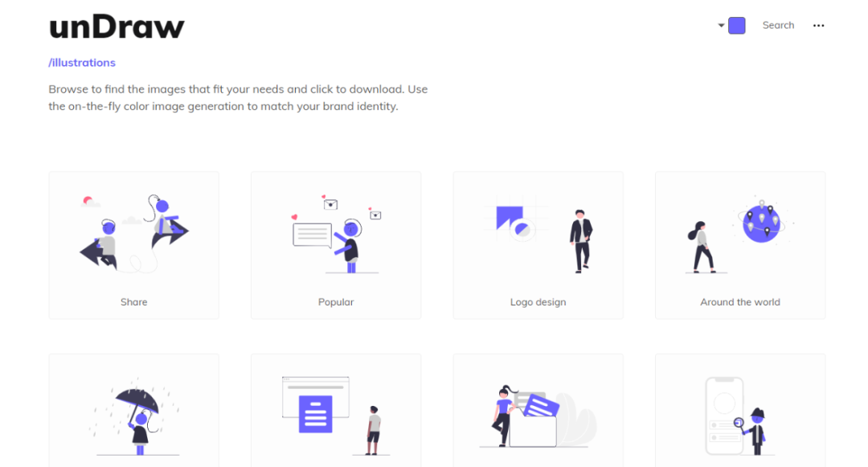Viewport: 868px width, 467px height.
Task: Click the Popular label text
Action: [x=336, y=302]
